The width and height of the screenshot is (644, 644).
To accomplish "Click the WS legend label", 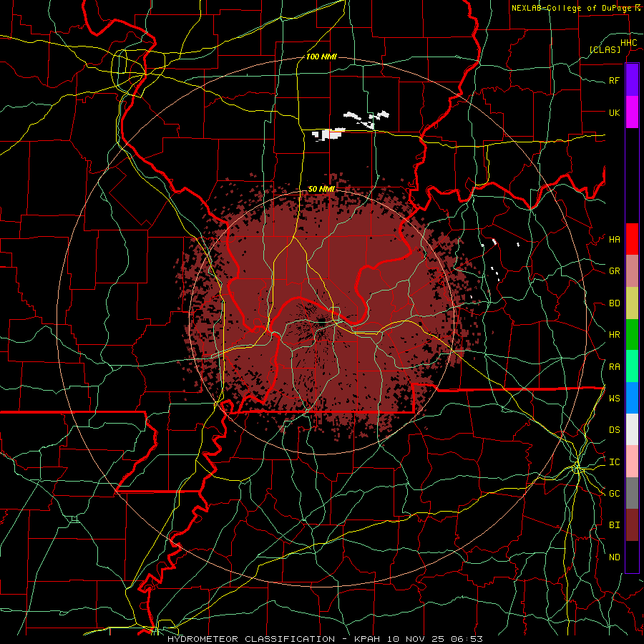I will [615, 399].
